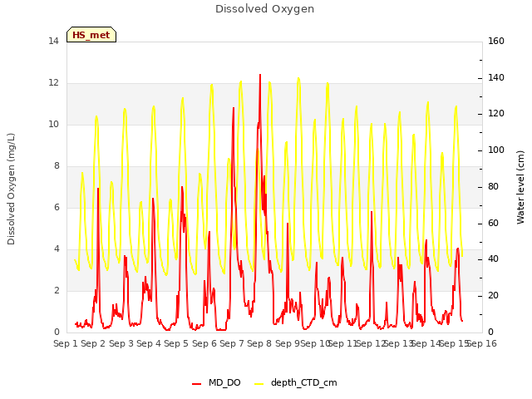Click the 160 right-axis tick label
Viewport: 532px width, 399px height.
click(496, 42)
